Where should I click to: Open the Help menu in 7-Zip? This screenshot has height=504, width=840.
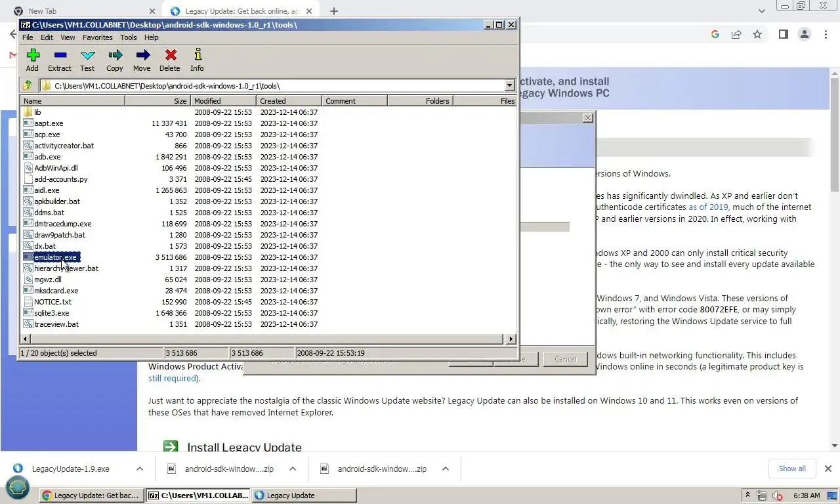tap(152, 37)
